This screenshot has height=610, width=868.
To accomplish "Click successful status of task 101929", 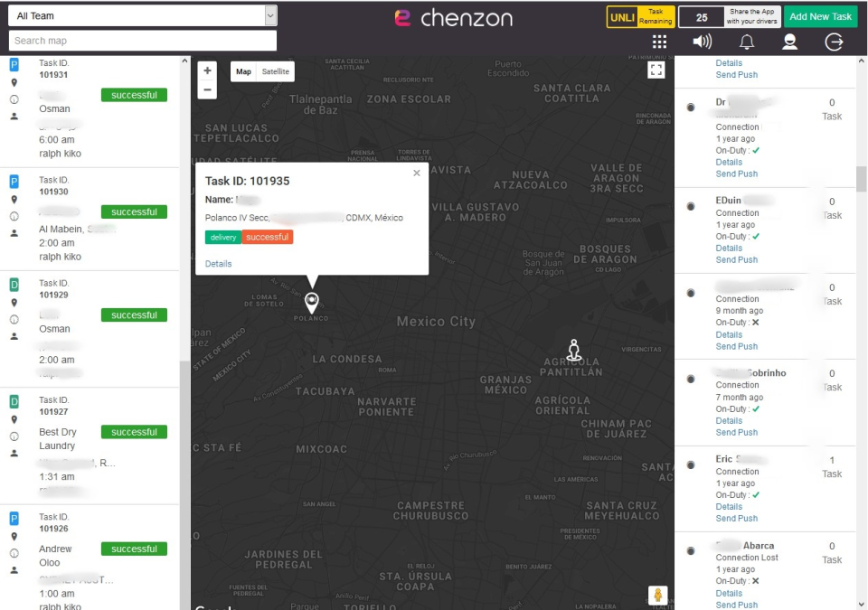I will pyautogui.click(x=134, y=315).
